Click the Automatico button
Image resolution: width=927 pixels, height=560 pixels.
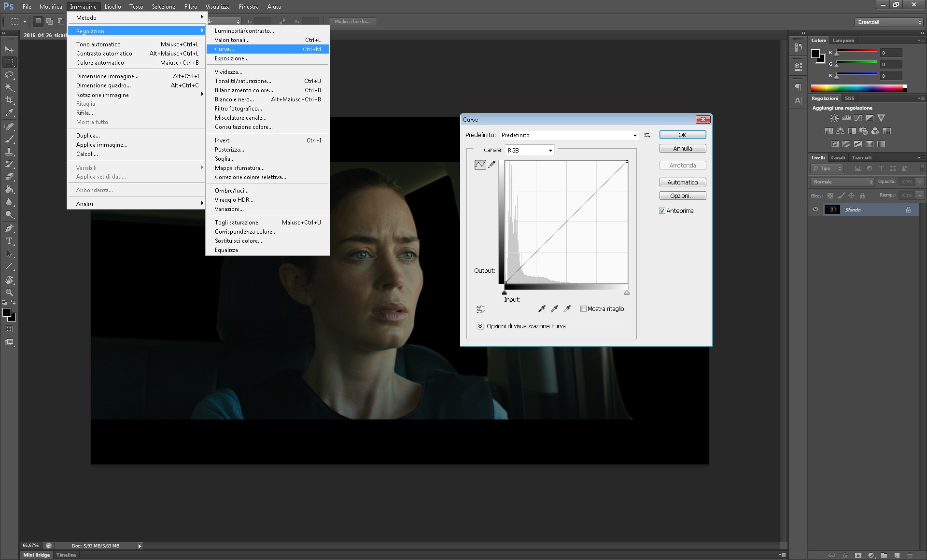point(682,182)
